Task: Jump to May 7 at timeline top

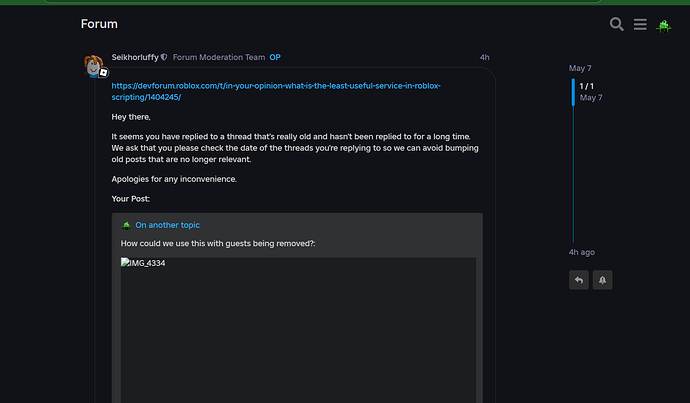Action: [580, 68]
